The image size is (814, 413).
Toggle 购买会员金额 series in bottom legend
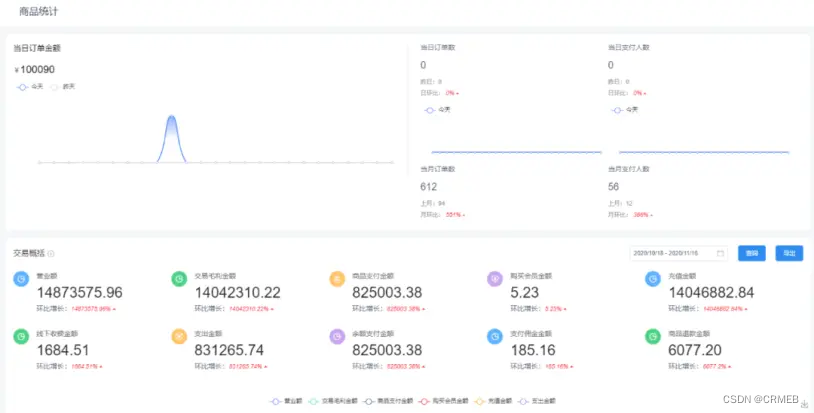pyautogui.click(x=444, y=401)
